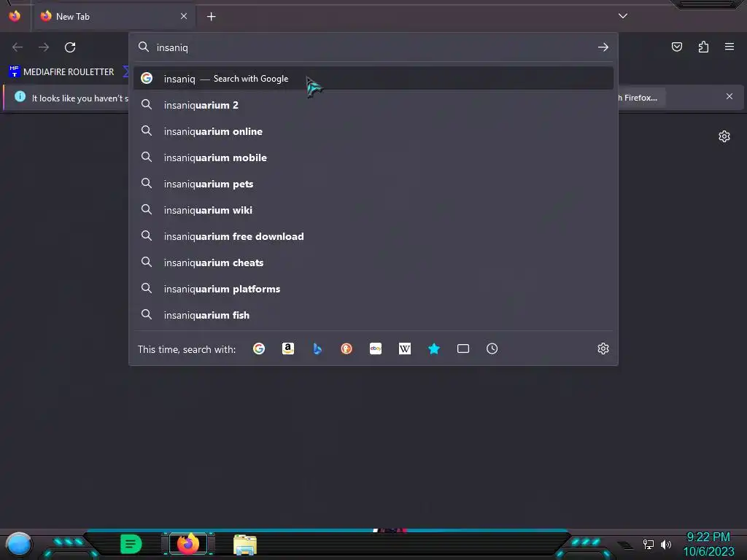
Task: Select suggestion insaniquarium pets
Action: (373, 184)
